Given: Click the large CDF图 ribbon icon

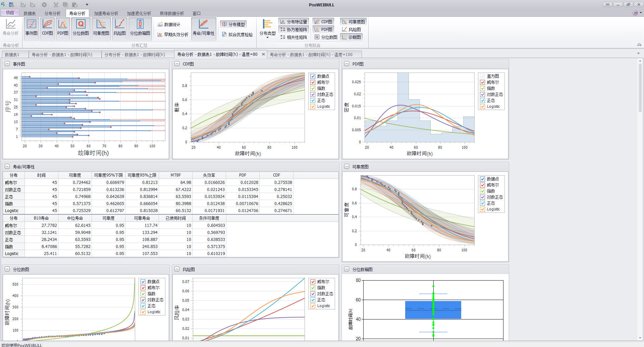Looking at the screenshot, I should click(x=47, y=29).
